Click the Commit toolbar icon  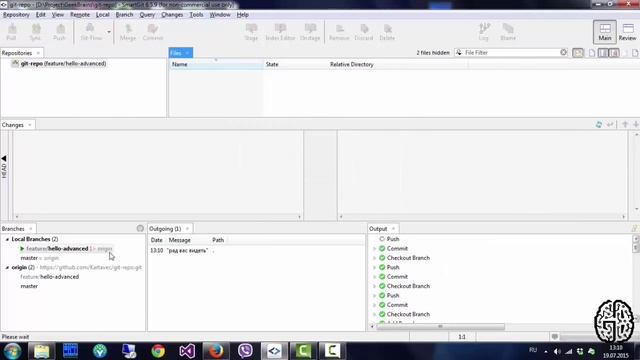click(153, 32)
